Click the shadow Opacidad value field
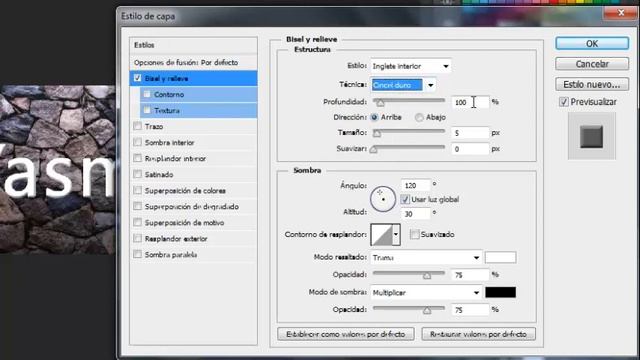640x360 pixels. coord(470,310)
